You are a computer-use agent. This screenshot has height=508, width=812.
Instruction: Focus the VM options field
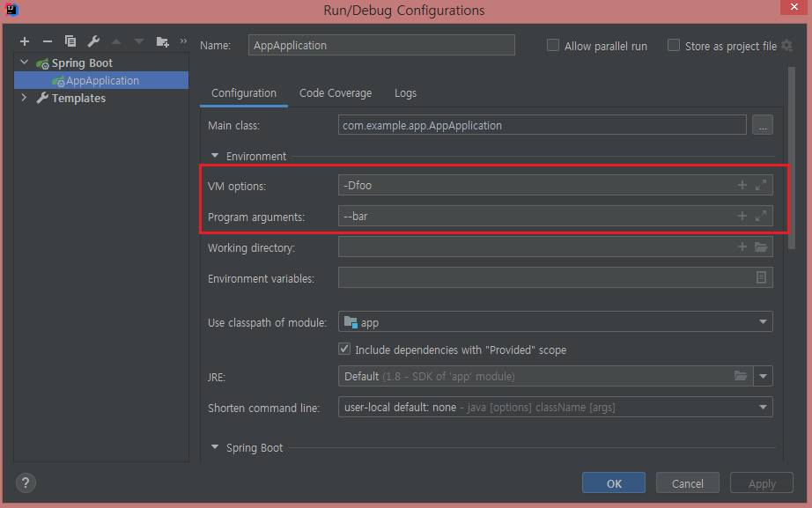point(556,185)
